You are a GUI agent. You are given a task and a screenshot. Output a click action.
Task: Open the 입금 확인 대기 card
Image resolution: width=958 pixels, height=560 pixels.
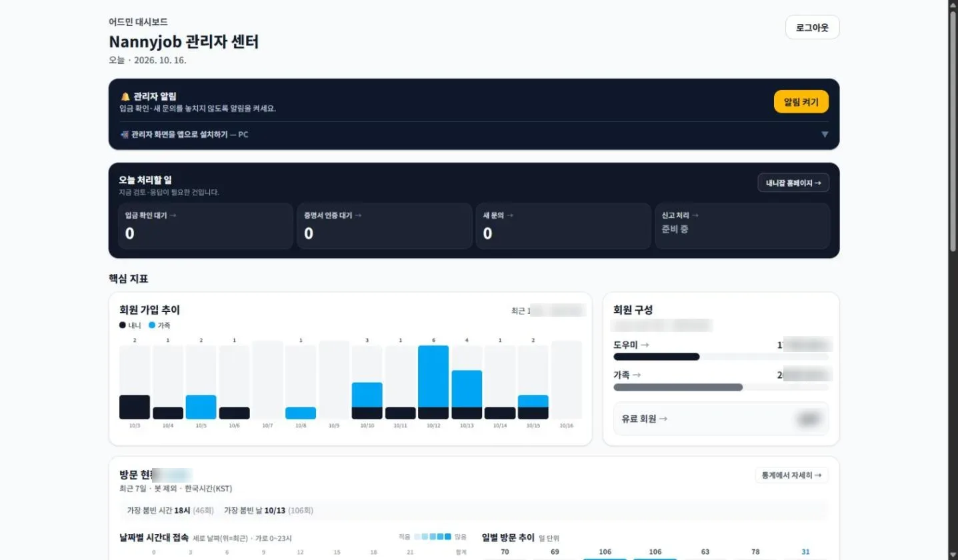(x=205, y=226)
